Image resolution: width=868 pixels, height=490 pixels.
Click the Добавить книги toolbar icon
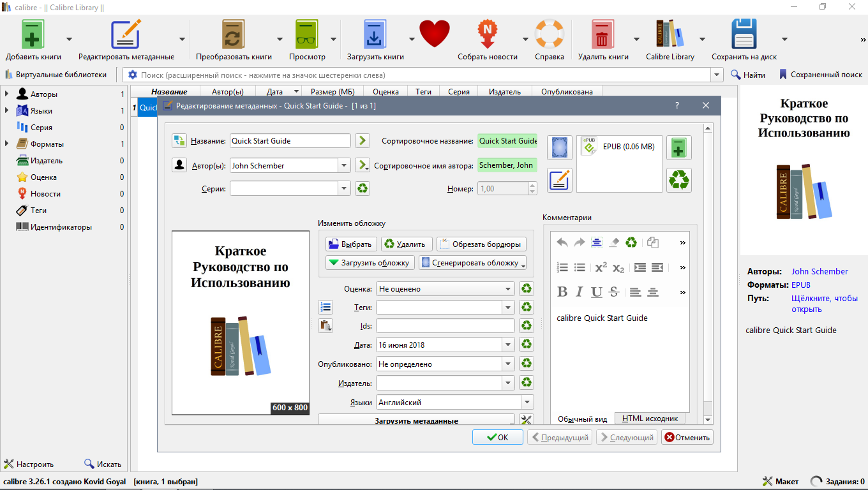click(x=33, y=34)
